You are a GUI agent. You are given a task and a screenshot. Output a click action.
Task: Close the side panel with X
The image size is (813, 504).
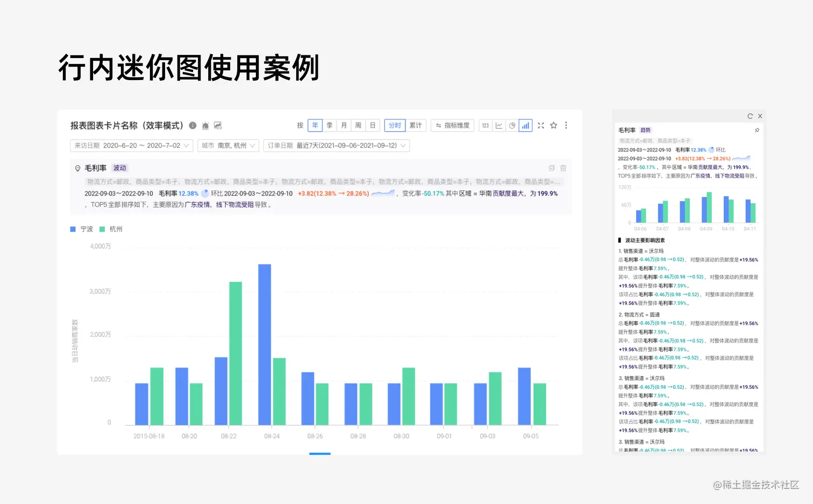760,116
